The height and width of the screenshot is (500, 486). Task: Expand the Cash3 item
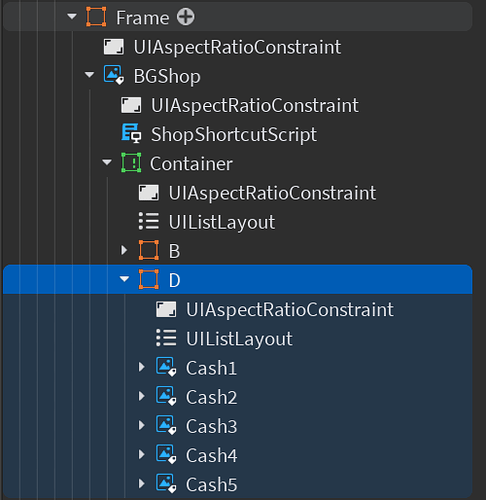click(x=141, y=425)
